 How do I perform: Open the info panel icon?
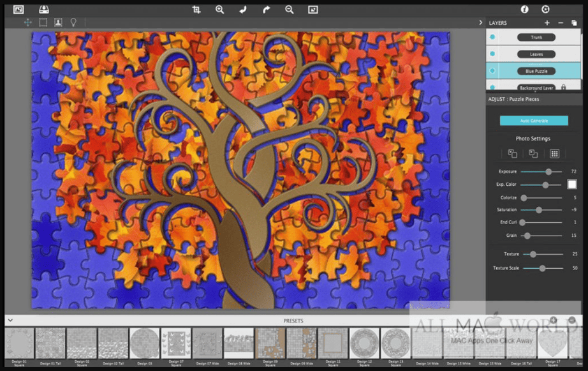pyautogui.click(x=524, y=10)
